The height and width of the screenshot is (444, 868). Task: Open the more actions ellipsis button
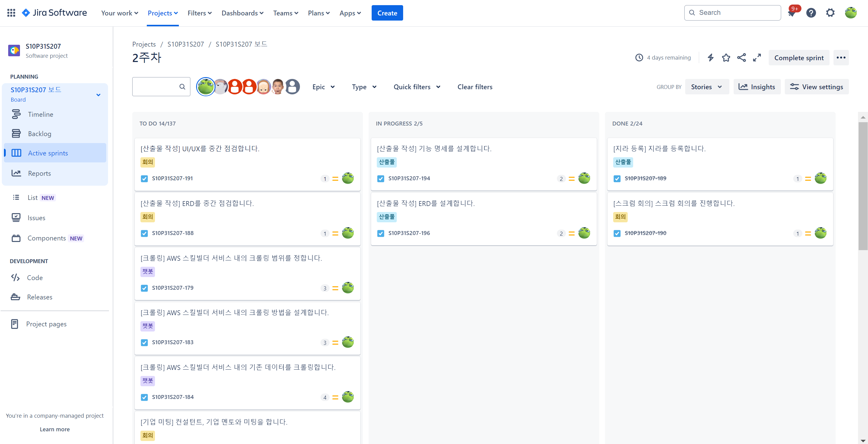[x=841, y=57]
